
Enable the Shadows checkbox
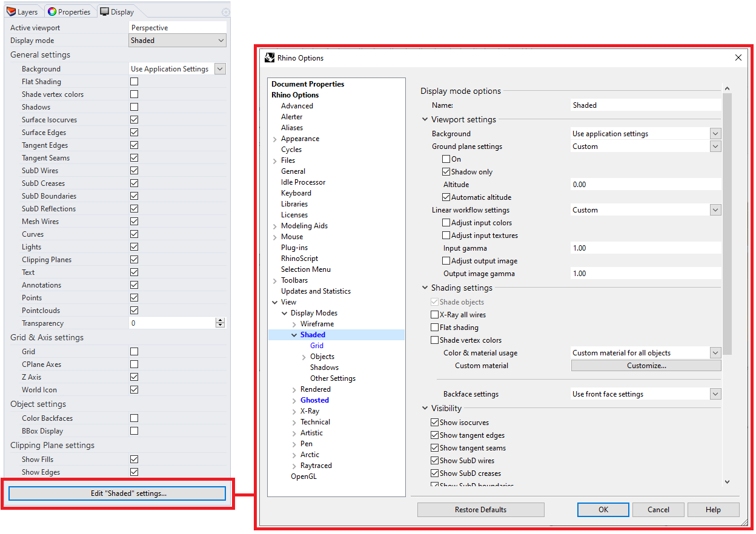tap(134, 107)
